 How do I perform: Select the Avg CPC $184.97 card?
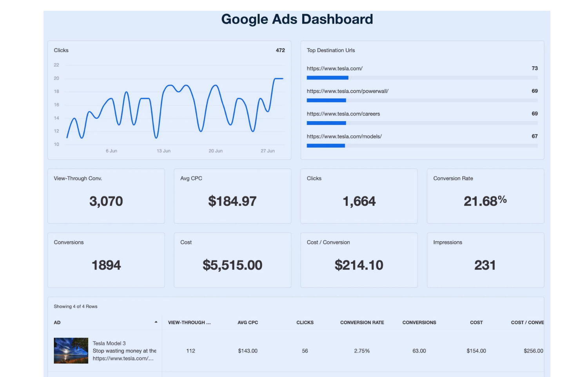pos(232,196)
